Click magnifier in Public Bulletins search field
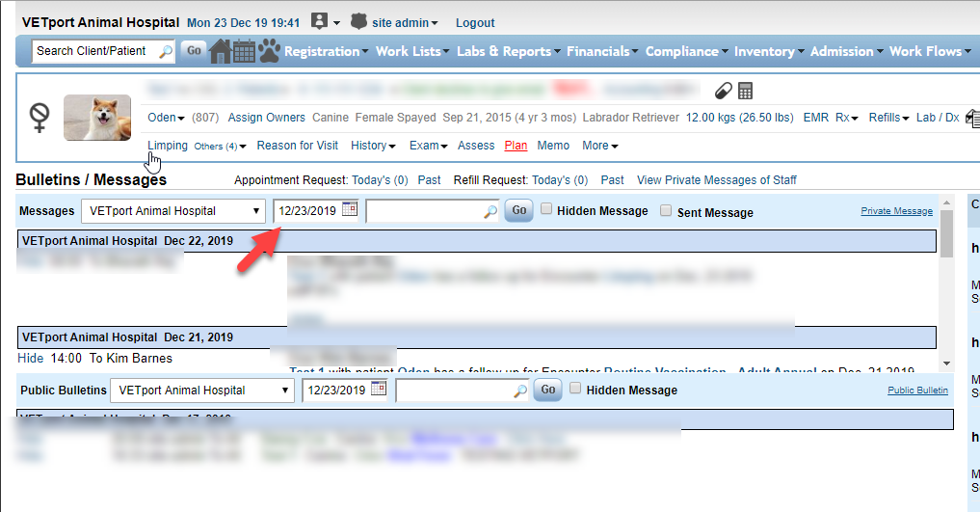The width and height of the screenshot is (980, 512). pyautogui.click(x=520, y=391)
